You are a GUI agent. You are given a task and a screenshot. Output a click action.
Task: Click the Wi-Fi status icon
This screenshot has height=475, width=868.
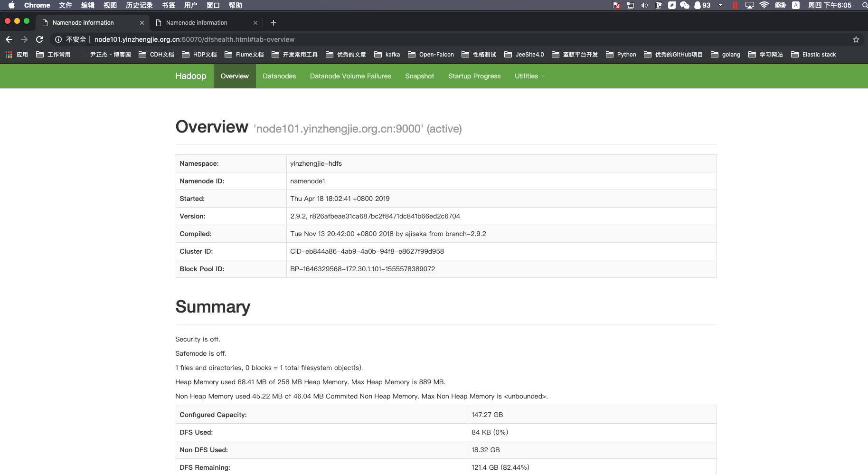pyautogui.click(x=764, y=5)
